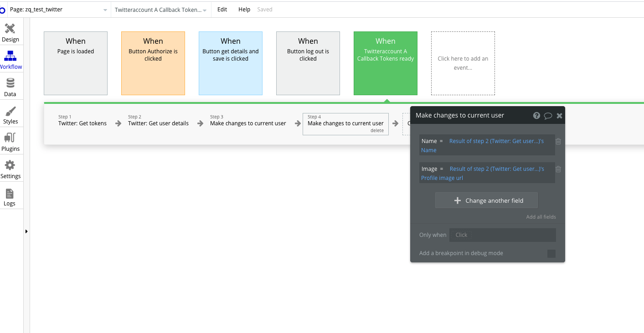This screenshot has height=333, width=644.
Task: Open the Edit menu
Action: click(222, 10)
